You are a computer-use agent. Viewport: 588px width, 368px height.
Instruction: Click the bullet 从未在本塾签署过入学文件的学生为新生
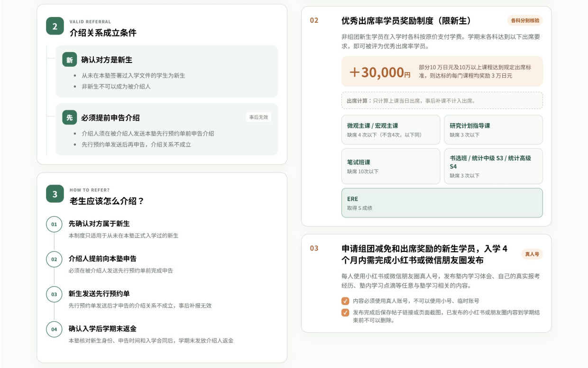pos(133,75)
